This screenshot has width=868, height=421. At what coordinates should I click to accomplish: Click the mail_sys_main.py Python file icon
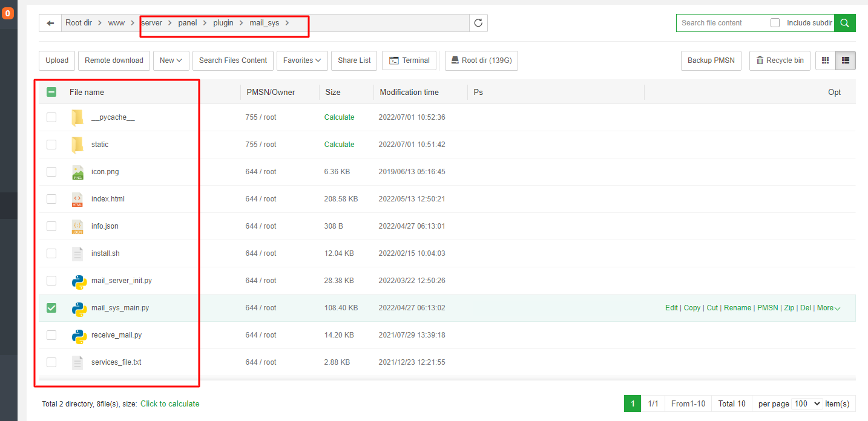coord(79,308)
